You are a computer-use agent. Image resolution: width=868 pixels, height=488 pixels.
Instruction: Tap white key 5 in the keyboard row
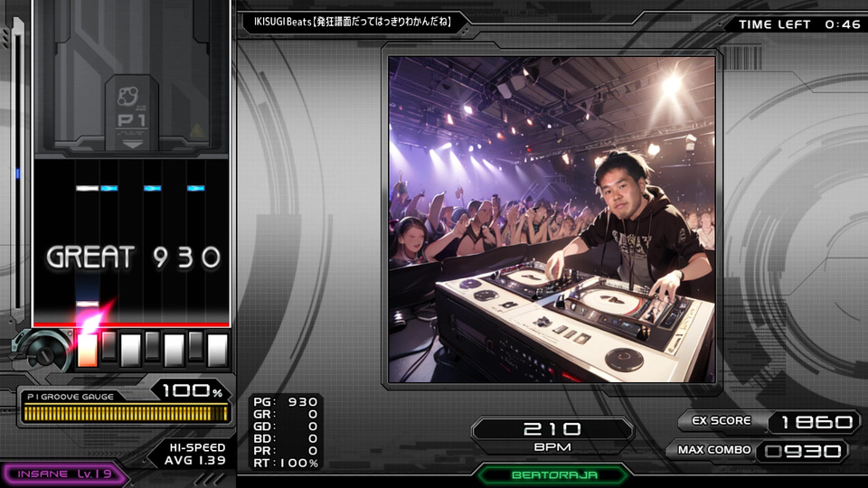click(x=174, y=350)
